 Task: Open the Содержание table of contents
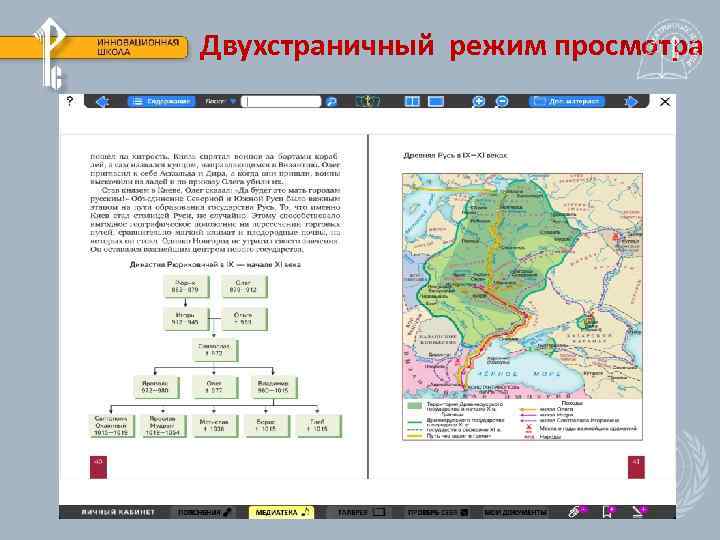tap(161, 101)
